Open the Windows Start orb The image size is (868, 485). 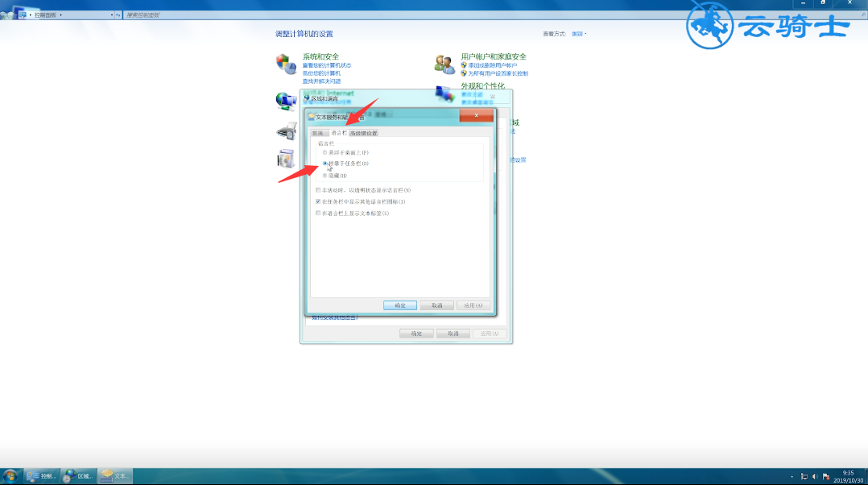[10, 476]
